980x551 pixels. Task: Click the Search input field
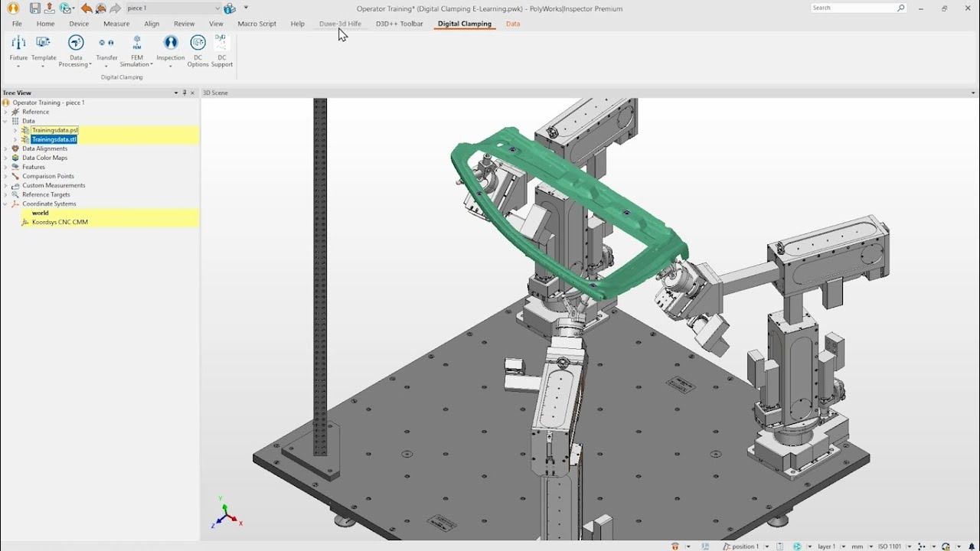click(x=854, y=8)
